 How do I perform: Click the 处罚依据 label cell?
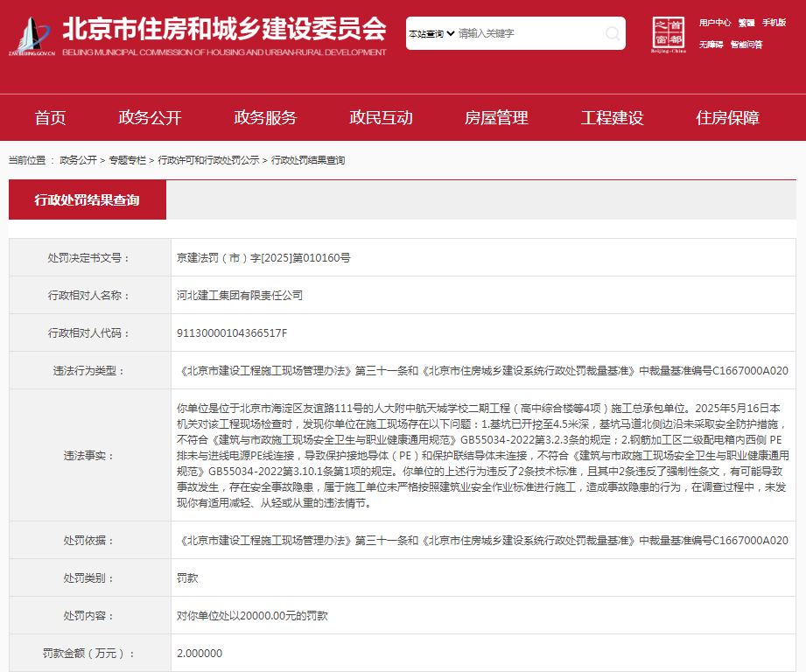point(90,541)
